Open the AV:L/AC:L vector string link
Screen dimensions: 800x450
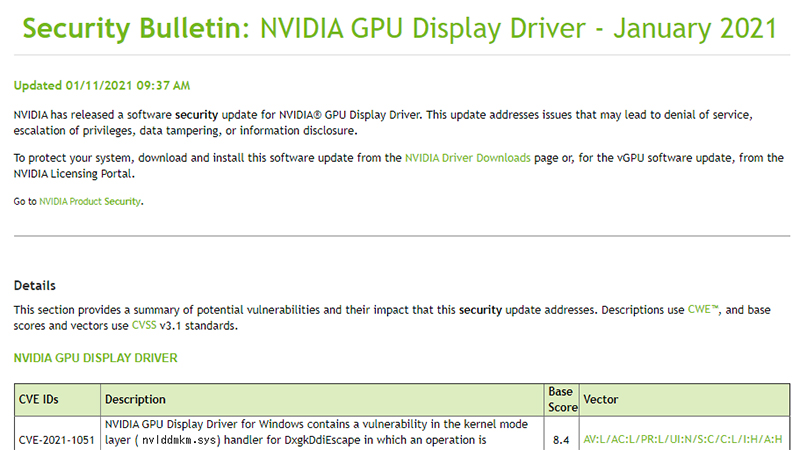point(683,439)
